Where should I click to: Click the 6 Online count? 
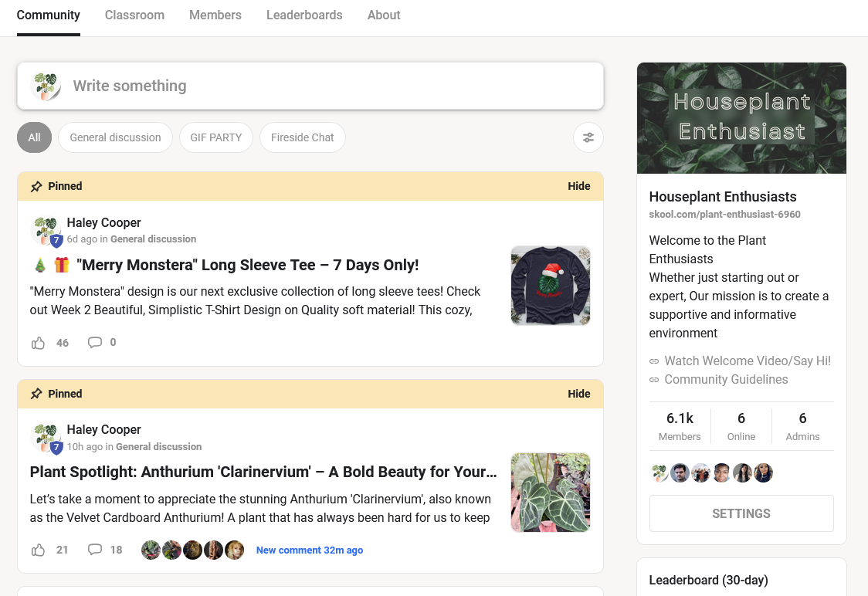741,426
